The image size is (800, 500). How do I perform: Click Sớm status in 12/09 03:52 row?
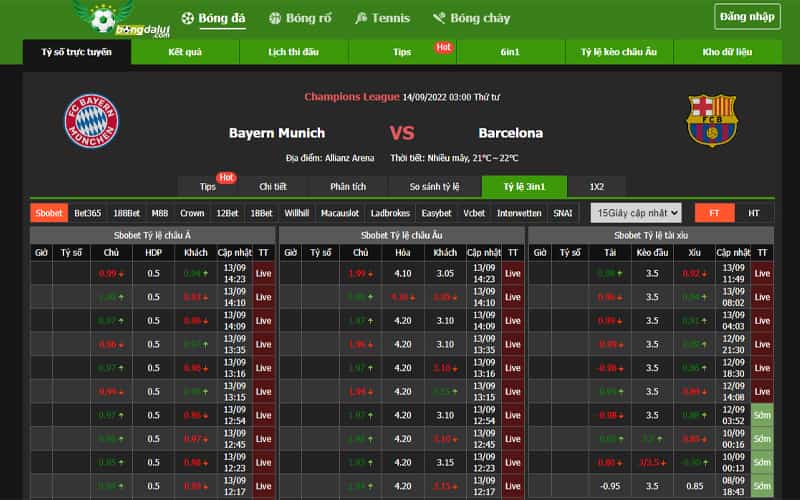tap(762, 415)
